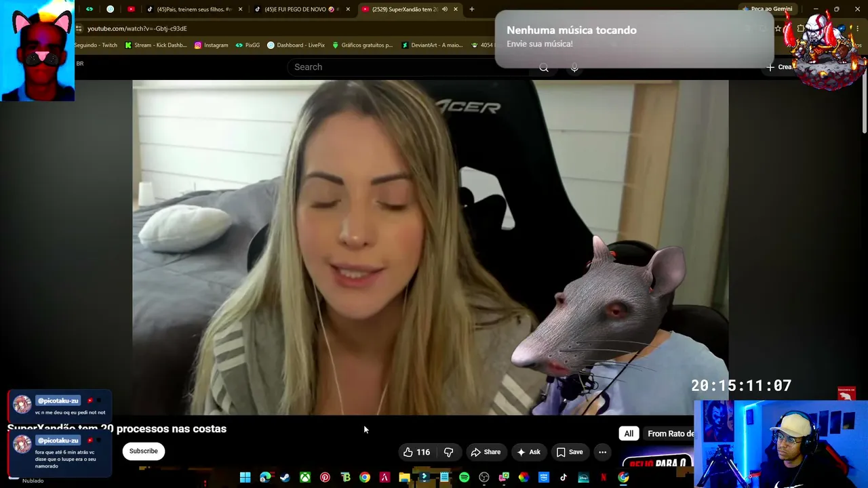Screen dimensions: 868x488
Task: Open the Dashboard - LivePix bookmark
Action: point(296,45)
